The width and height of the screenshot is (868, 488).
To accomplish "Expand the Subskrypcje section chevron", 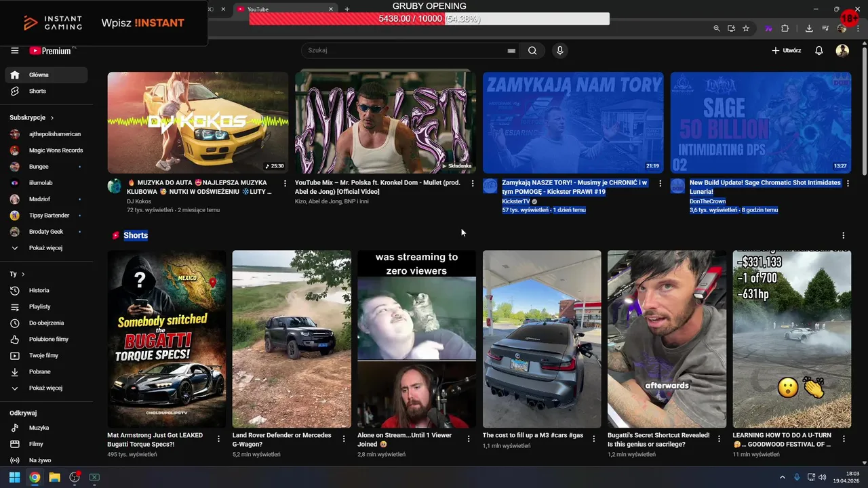I will click(52, 118).
